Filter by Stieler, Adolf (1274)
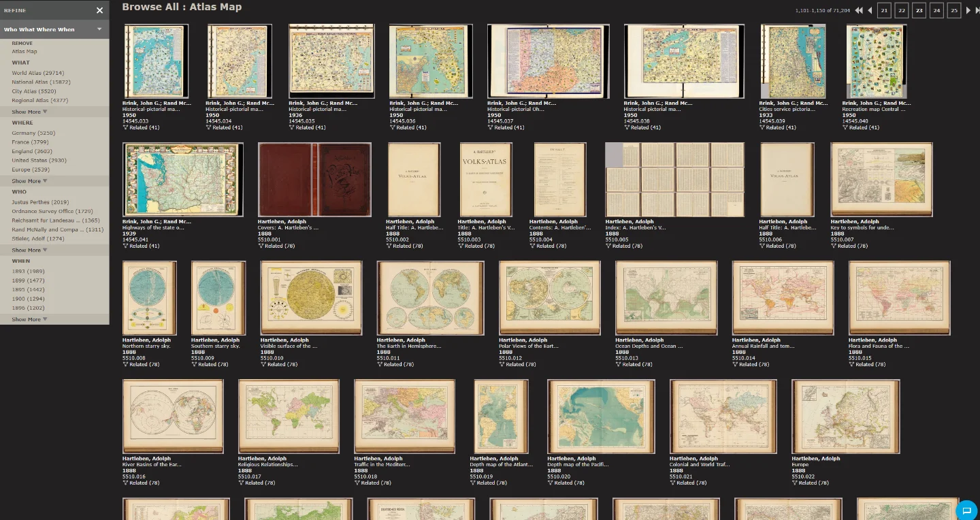The image size is (980, 520). click(38, 239)
